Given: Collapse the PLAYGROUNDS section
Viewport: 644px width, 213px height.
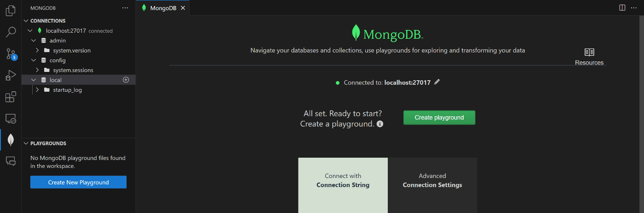Looking at the screenshot, I should (x=26, y=143).
